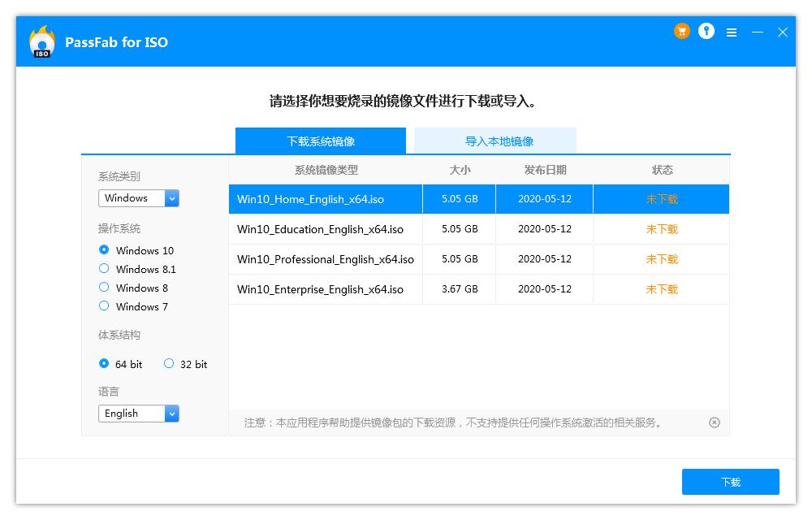This screenshot has width=812, height=520.
Task: Click the blue 下载 button
Action: [x=730, y=482]
